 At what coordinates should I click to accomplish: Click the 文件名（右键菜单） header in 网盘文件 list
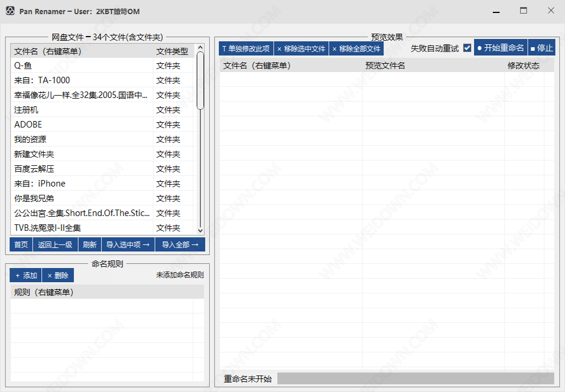(x=82, y=51)
